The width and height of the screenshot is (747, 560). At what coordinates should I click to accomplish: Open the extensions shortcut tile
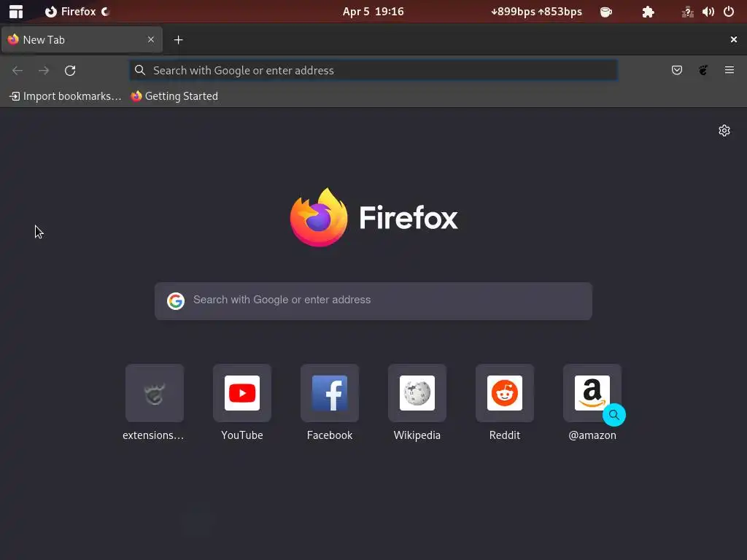155,393
